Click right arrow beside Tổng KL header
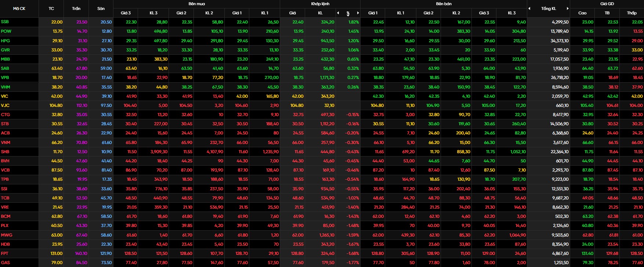 pos(568,8)
